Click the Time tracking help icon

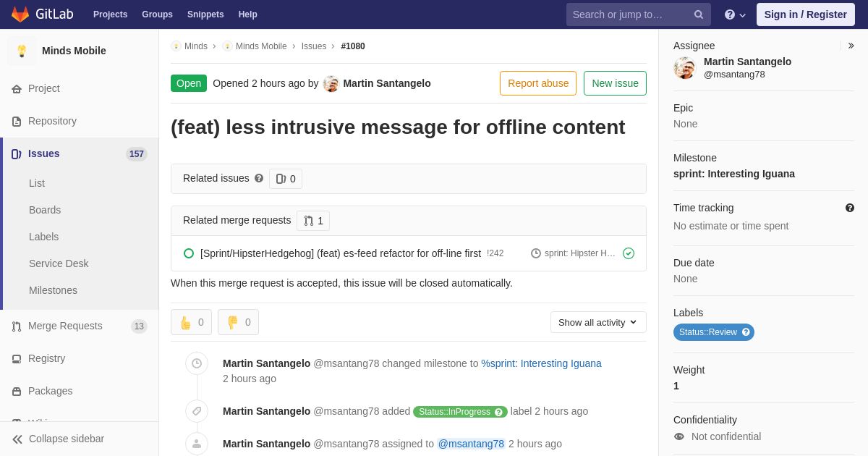[x=850, y=208]
